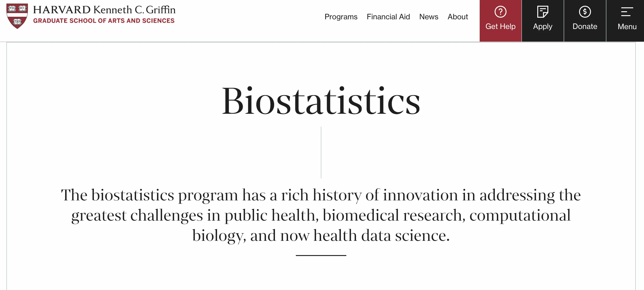
Task: Click the Harvard Kenneth C. Griffin wordmark
Action: 104,10
